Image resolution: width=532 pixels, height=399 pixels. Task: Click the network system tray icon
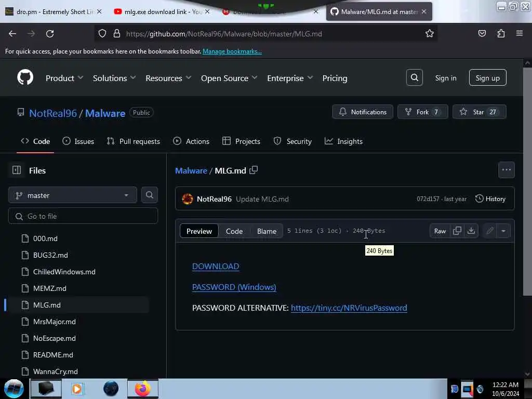(x=467, y=389)
